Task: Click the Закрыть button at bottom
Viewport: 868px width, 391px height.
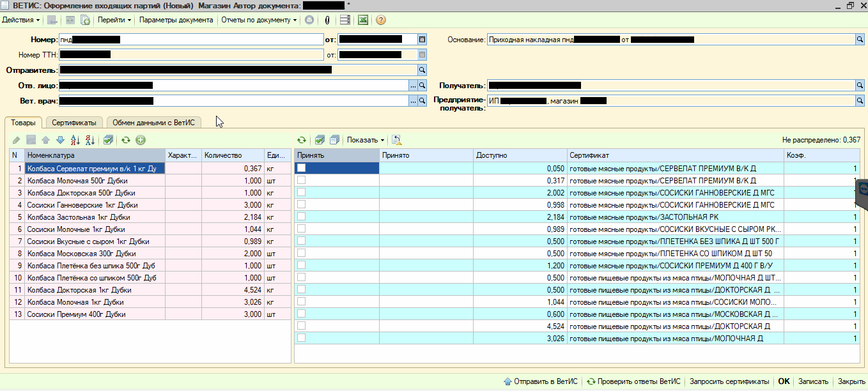Action: coord(851,381)
